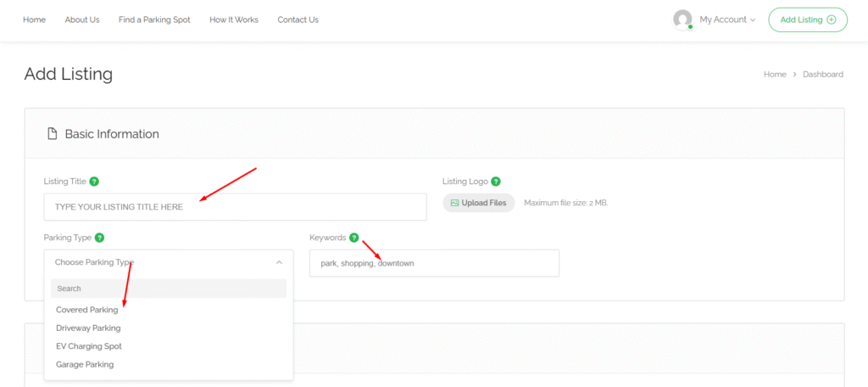Click the user avatar icon in header
868x387 pixels.
[682, 20]
